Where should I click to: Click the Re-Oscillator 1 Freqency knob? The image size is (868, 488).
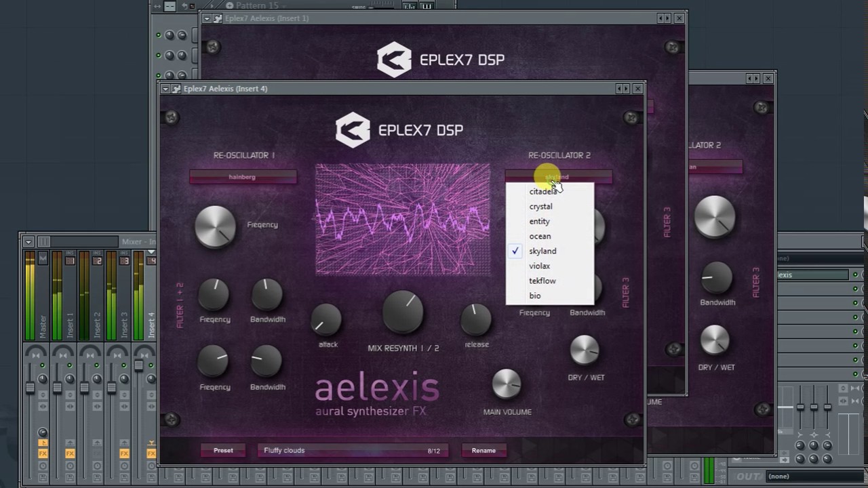215,227
